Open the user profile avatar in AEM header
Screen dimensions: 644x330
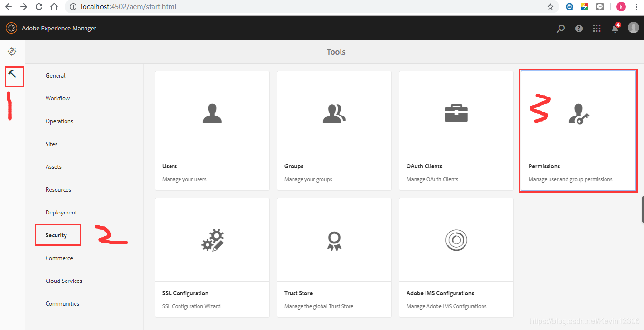pos(634,28)
